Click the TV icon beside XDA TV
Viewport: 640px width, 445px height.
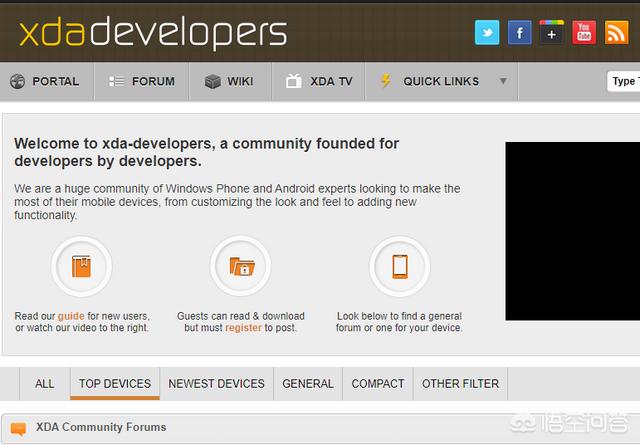click(x=293, y=81)
